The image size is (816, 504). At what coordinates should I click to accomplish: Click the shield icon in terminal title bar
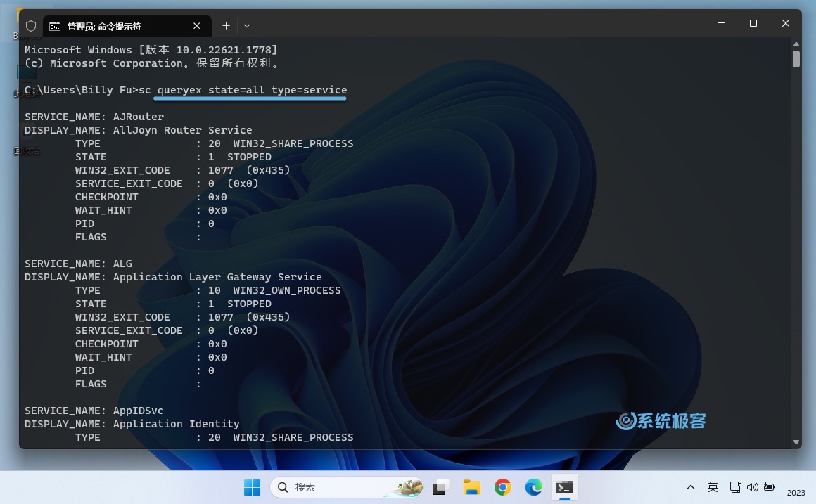tap(31, 26)
